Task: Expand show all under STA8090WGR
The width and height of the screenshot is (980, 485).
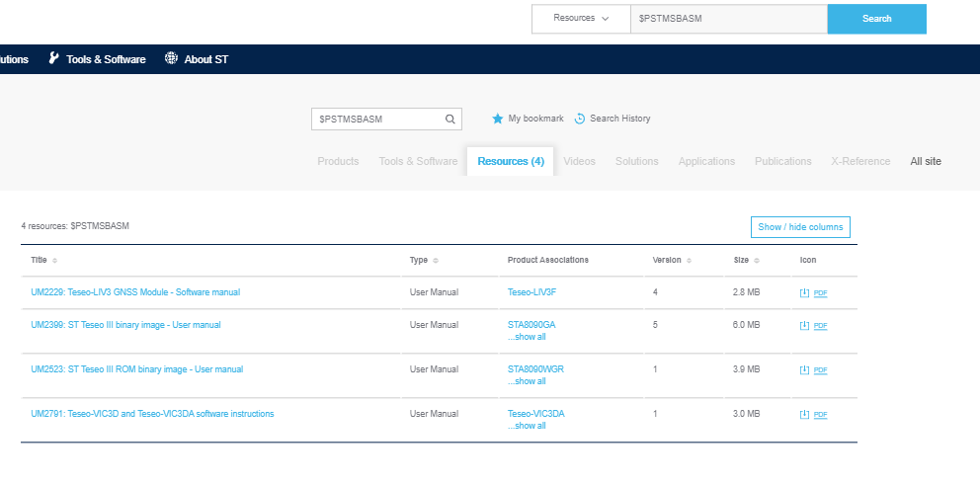Action: (x=527, y=381)
